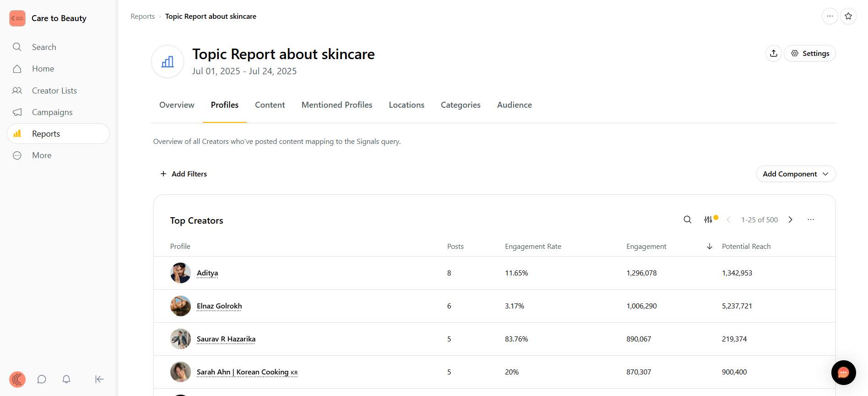Open the Categories tab
868x396 pixels.
tap(461, 105)
